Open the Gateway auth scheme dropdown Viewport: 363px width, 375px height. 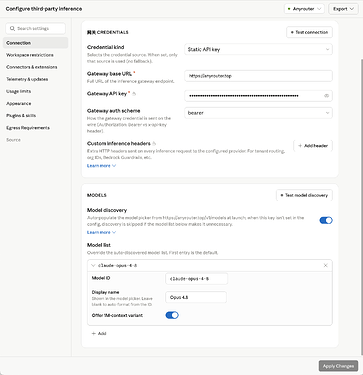(258, 113)
